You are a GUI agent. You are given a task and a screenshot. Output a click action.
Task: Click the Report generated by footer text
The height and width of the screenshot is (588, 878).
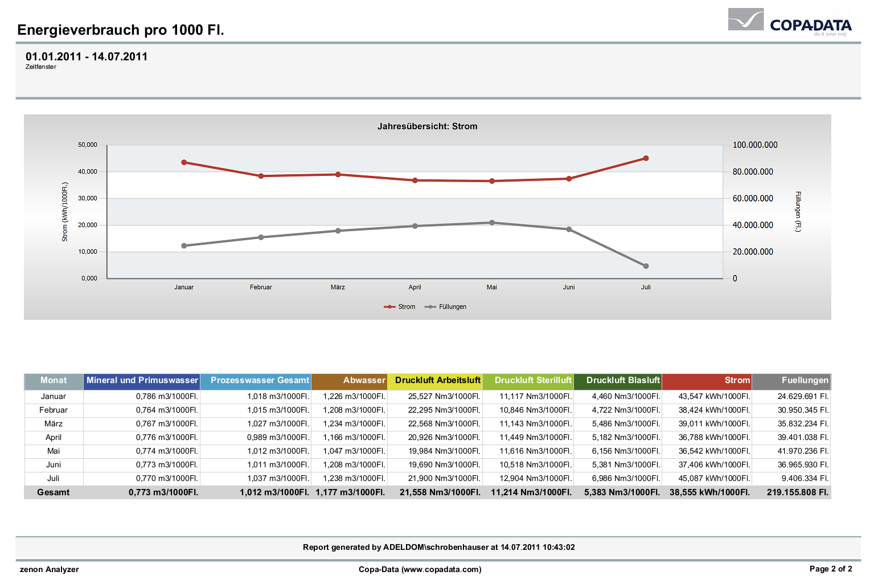coord(439,548)
